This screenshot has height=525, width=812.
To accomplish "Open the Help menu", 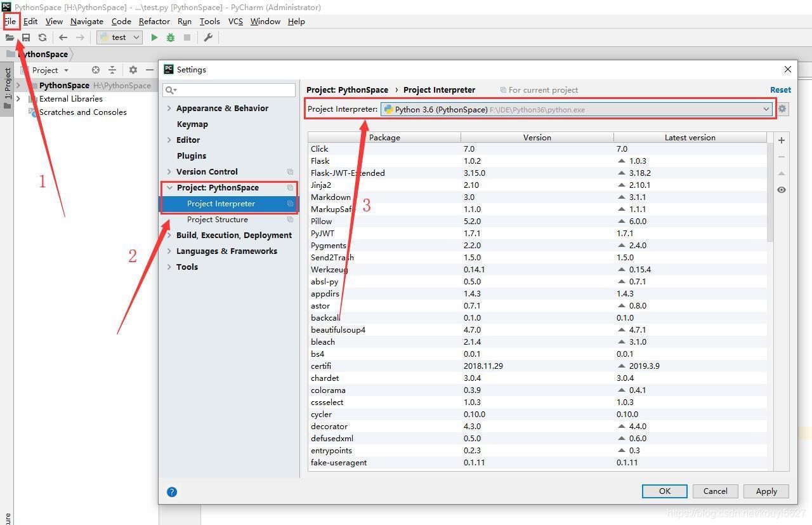I will tap(296, 21).
